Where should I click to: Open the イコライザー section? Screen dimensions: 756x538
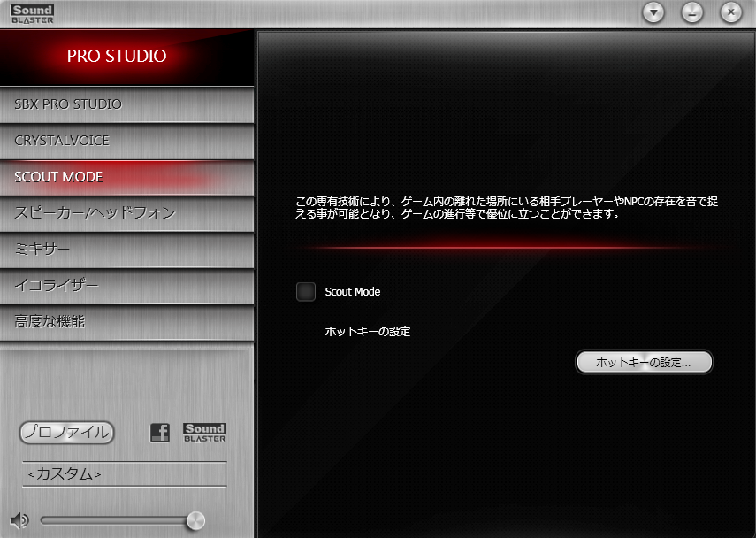(x=126, y=285)
